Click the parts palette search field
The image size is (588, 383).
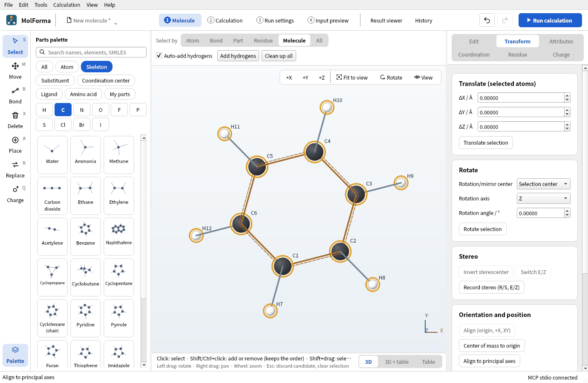tap(91, 52)
